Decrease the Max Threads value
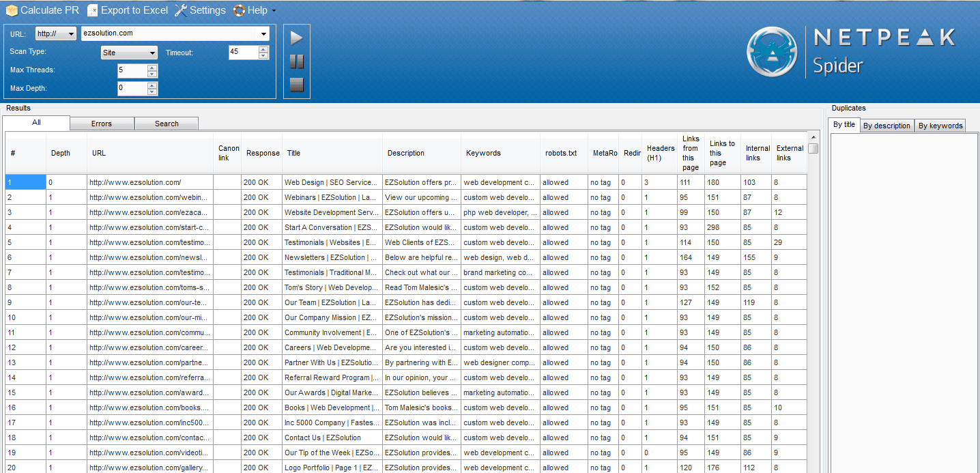The image size is (980, 473). pos(152,74)
